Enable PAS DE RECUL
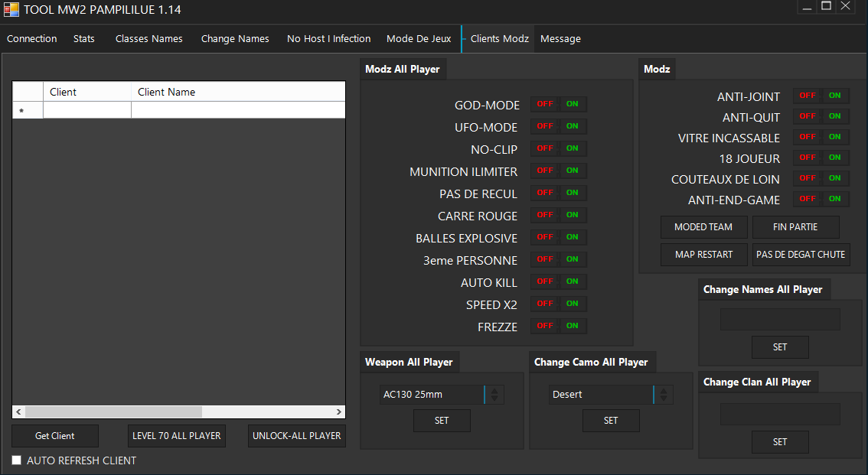868x475 pixels. 573,193
